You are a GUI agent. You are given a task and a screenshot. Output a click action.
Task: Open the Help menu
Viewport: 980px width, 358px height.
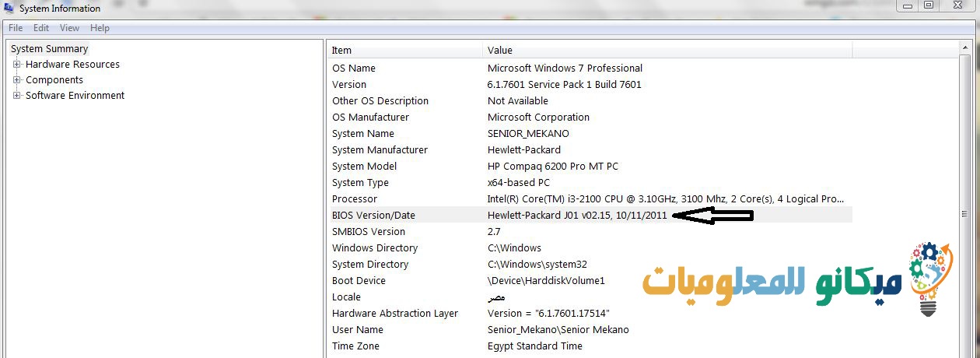click(x=100, y=28)
